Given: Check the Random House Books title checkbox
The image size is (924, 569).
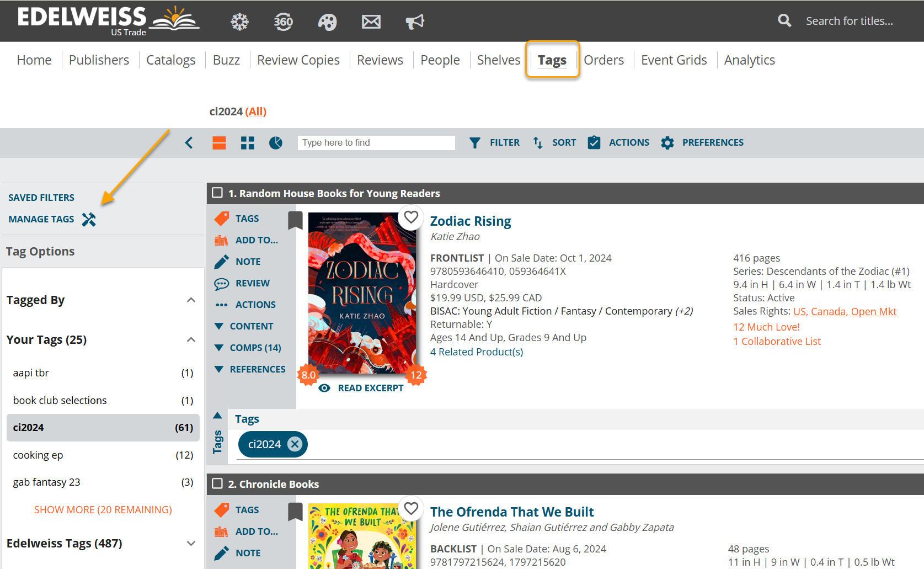Looking at the screenshot, I should click(217, 193).
